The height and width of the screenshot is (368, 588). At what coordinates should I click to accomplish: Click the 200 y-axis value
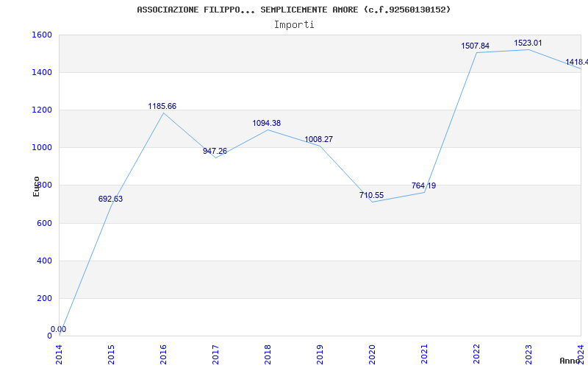[45, 298]
